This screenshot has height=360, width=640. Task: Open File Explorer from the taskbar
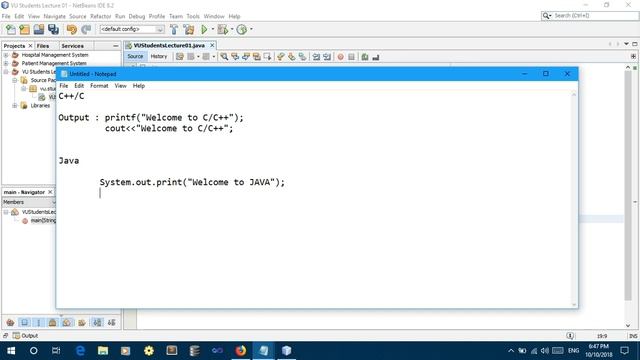click(x=103, y=351)
